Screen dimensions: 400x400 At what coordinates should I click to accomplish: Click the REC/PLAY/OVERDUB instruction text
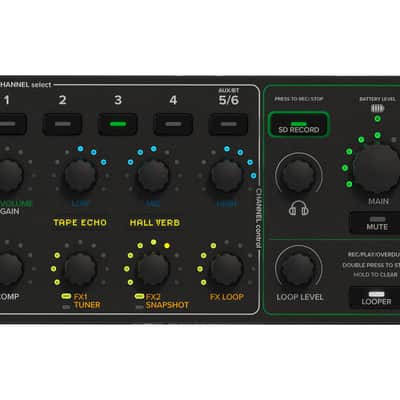pos(373,254)
